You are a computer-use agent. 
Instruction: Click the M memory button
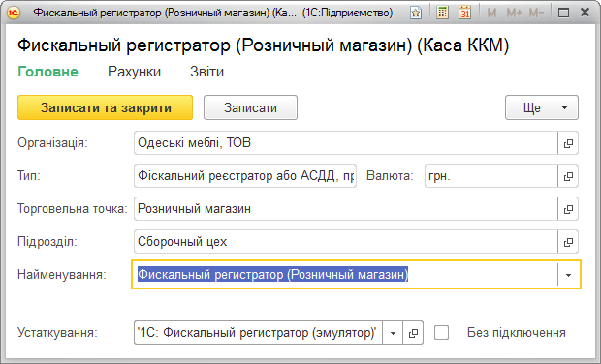click(x=491, y=13)
